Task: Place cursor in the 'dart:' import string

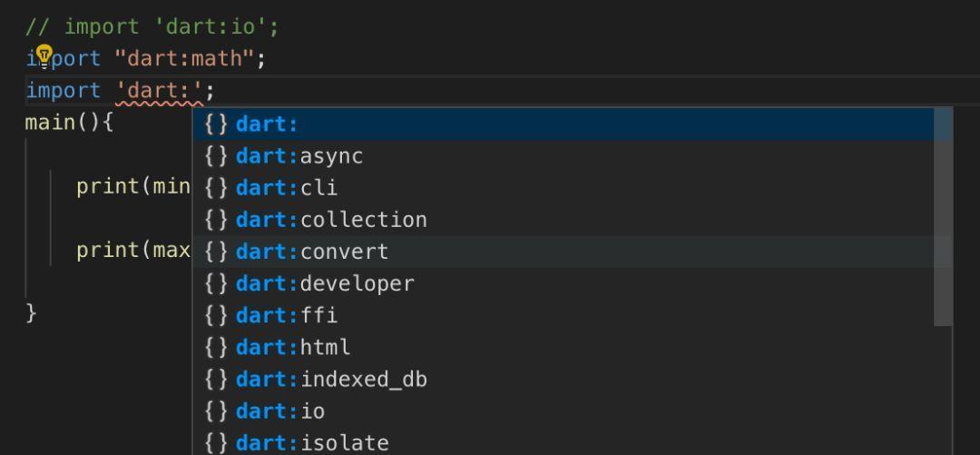Action: pyautogui.click(x=161, y=92)
